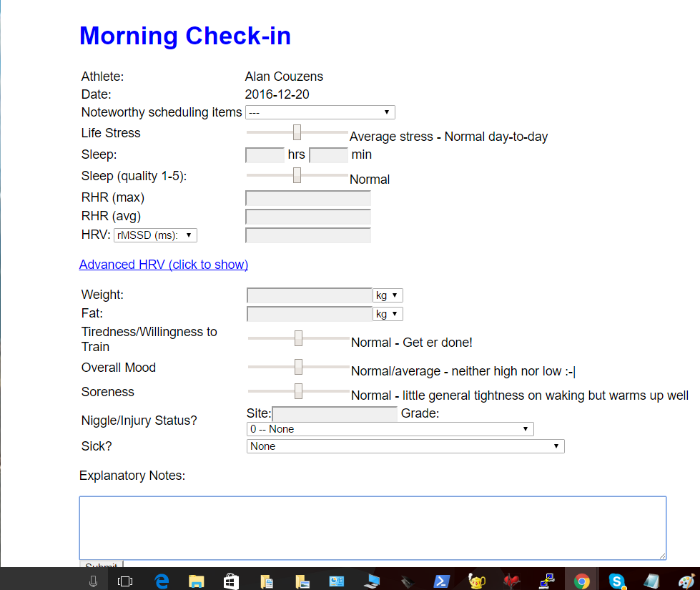Click into the Weight input field
This screenshot has height=590, width=700.
(310, 295)
